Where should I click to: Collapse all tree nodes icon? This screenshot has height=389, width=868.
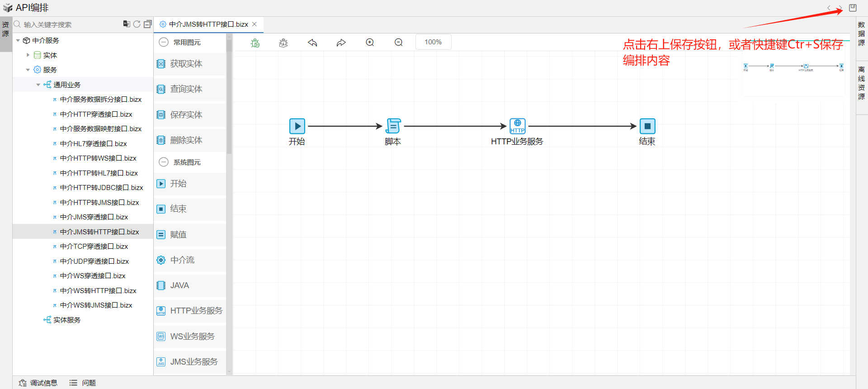point(147,24)
